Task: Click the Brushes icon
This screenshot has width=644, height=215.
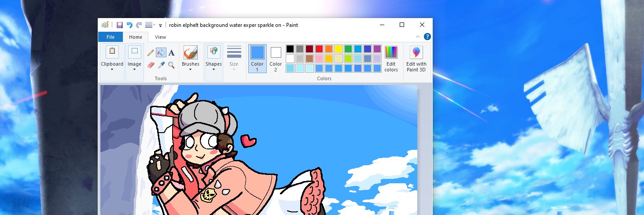Action: (191, 52)
